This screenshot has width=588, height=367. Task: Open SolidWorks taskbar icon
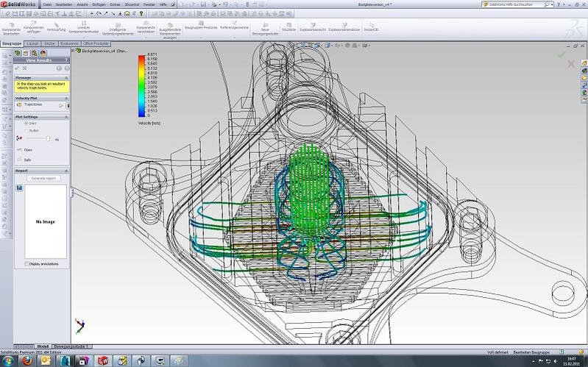103,361
